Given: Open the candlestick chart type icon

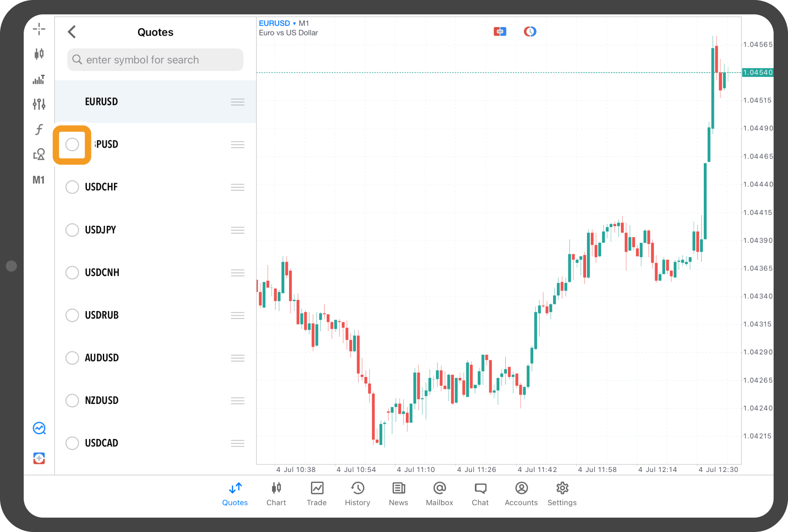Looking at the screenshot, I should click(x=39, y=54).
